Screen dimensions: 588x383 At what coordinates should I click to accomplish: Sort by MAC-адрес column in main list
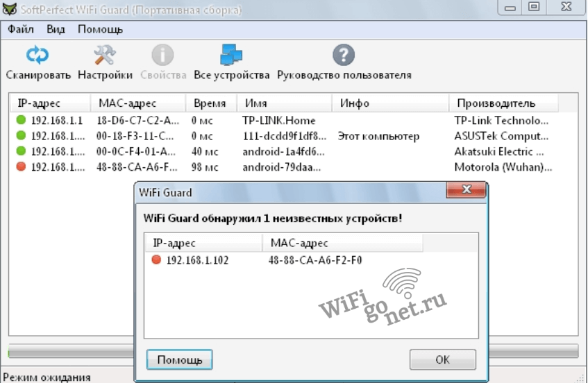tap(138, 103)
